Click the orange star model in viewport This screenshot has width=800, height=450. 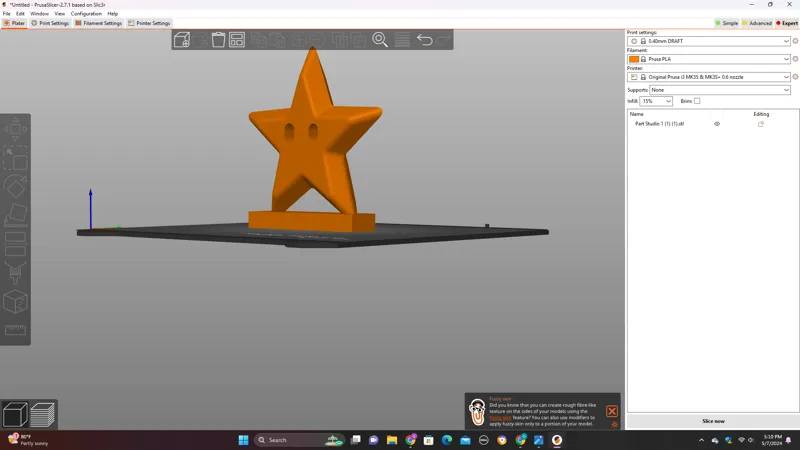coord(314,138)
